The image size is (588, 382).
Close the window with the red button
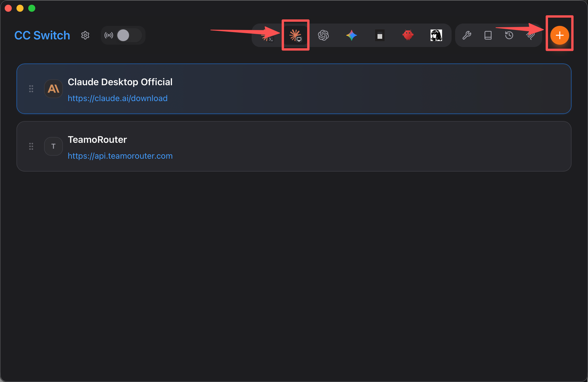(x=8, y=8)
